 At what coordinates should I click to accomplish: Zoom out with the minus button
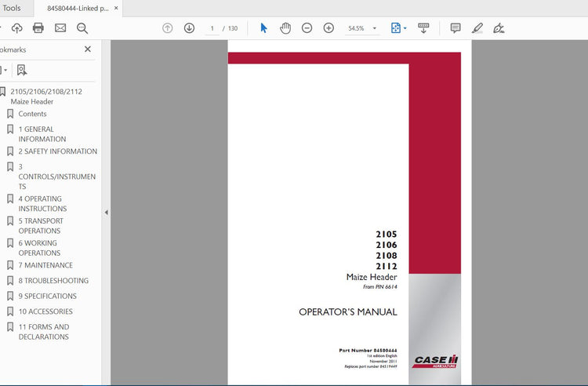(307, 28)
